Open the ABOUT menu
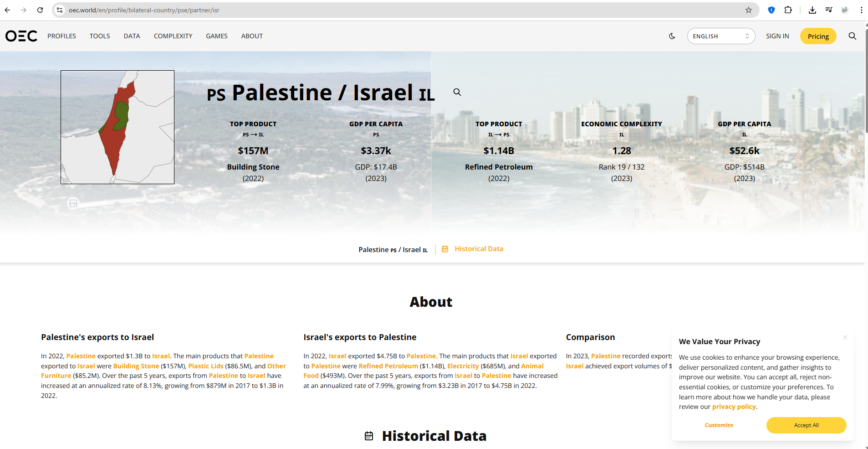The height and width of the screenshot is (449, 868). (x=252, y=36)
